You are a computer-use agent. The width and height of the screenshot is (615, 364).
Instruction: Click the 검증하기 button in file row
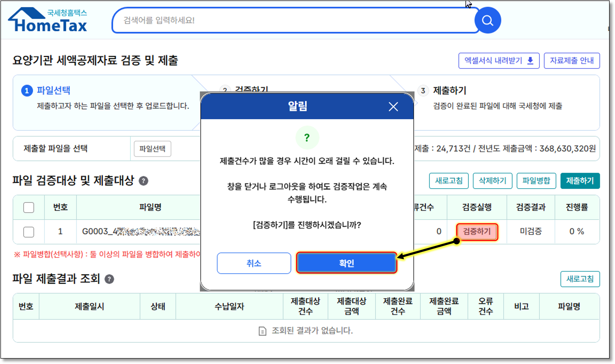(477, 232)
